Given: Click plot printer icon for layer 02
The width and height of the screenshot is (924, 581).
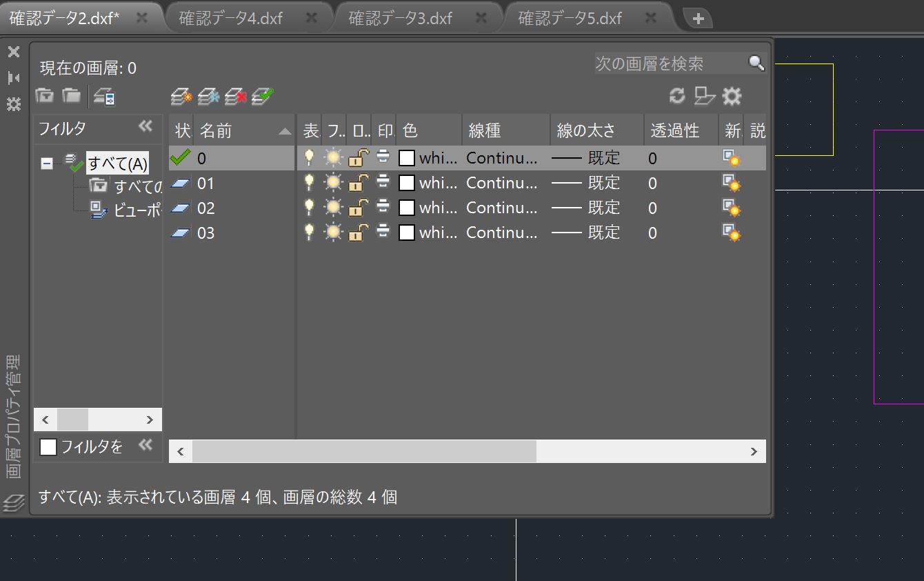Looking at the screenshot, I should (x=383, y=208).
